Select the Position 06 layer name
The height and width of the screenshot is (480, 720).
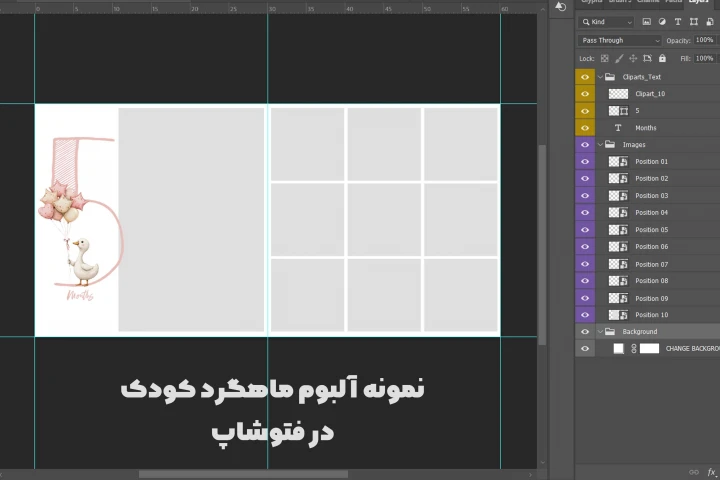[x=652, y=247]
